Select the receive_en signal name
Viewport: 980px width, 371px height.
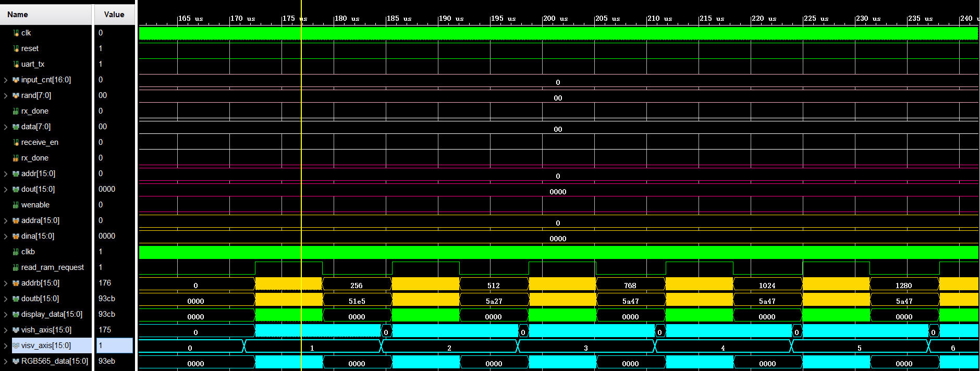[40, 142]
